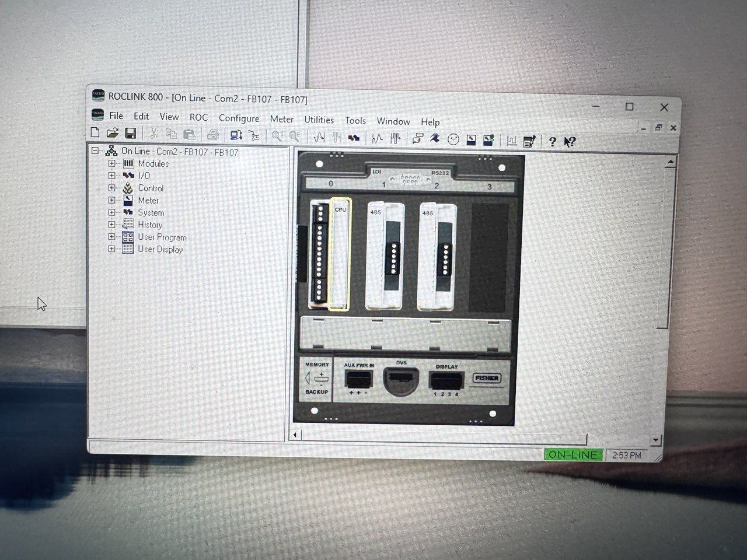The height and width of the screenshot is (560, 747).
Task: Click the Save floppy disk icon
Action: (x=130, y=134)
